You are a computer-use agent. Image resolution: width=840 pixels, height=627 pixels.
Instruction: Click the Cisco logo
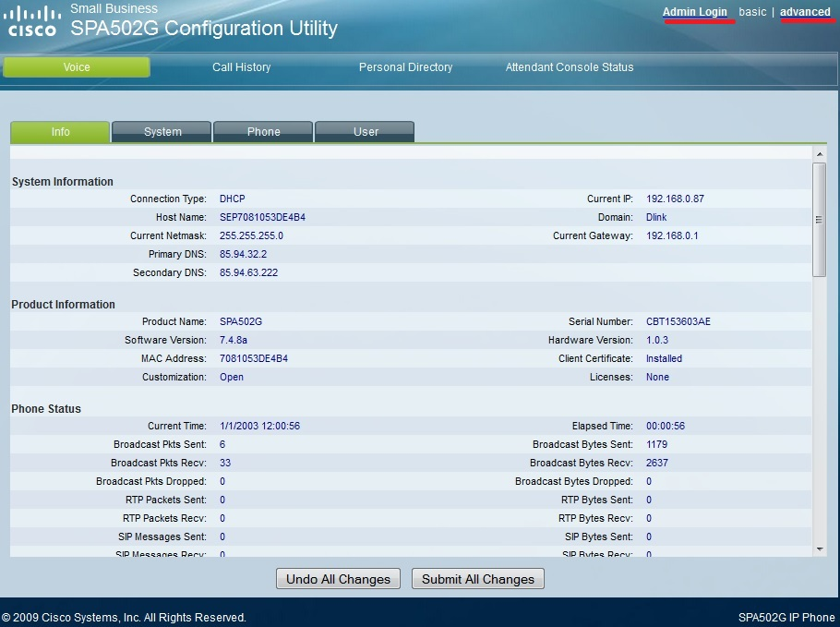click(x=31, y=21)
